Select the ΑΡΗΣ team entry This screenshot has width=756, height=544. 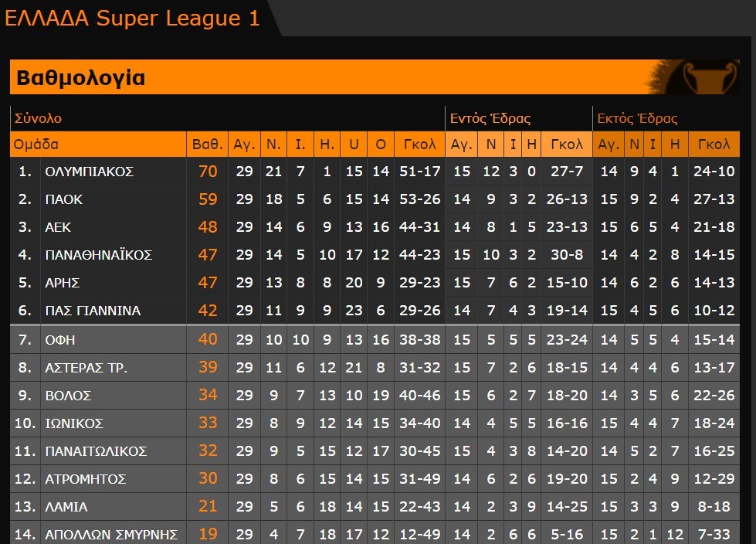[63, 283]
